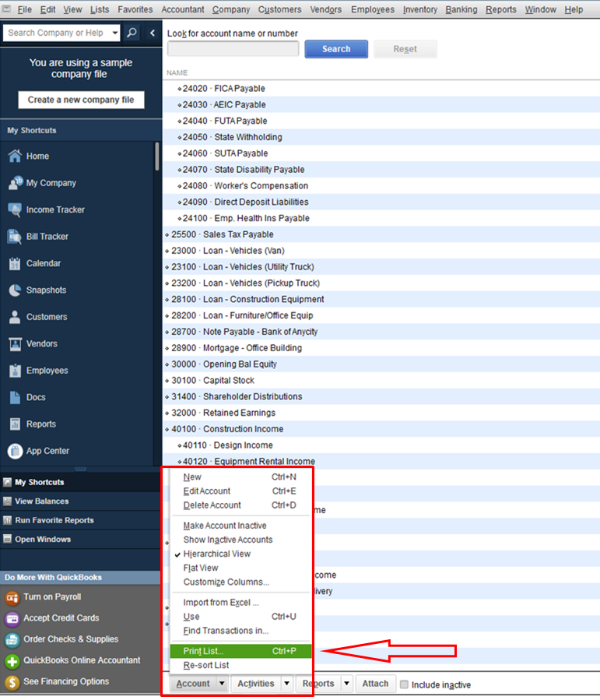
Task: Open My Company icon in sidebar
Action: coord(15,182)
